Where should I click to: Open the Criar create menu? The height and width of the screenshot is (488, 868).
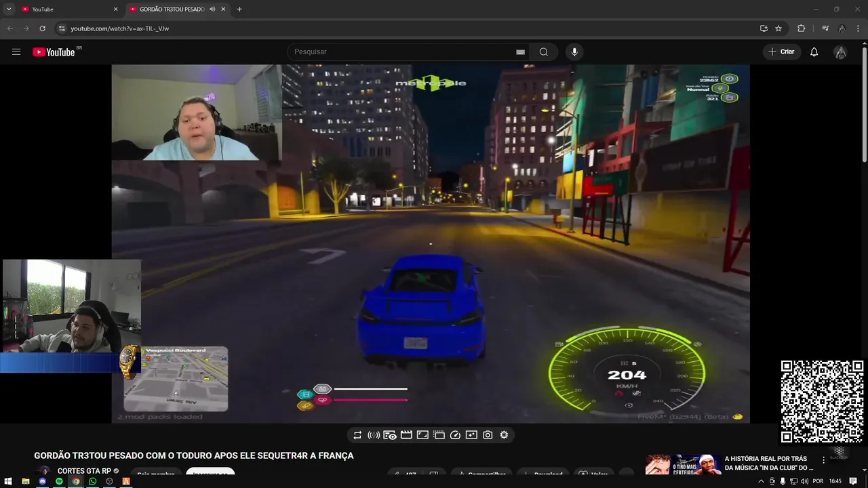[x=781, y=52]
